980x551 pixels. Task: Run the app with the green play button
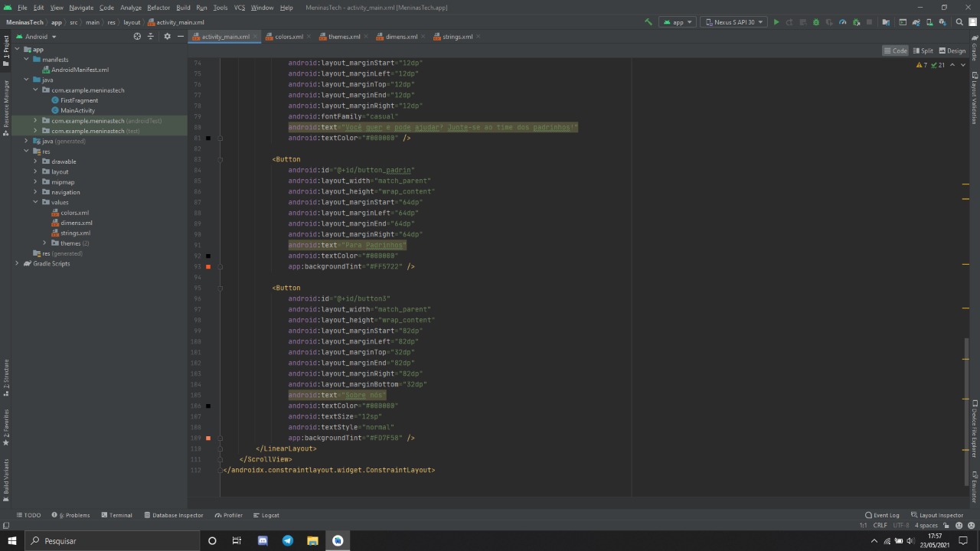tap(776, 22)
